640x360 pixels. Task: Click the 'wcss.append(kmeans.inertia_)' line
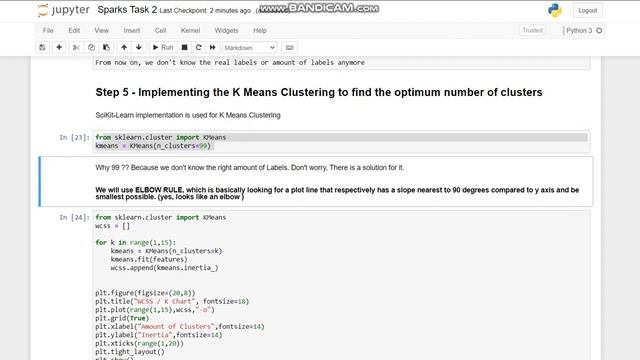click(x=164, y=268)
